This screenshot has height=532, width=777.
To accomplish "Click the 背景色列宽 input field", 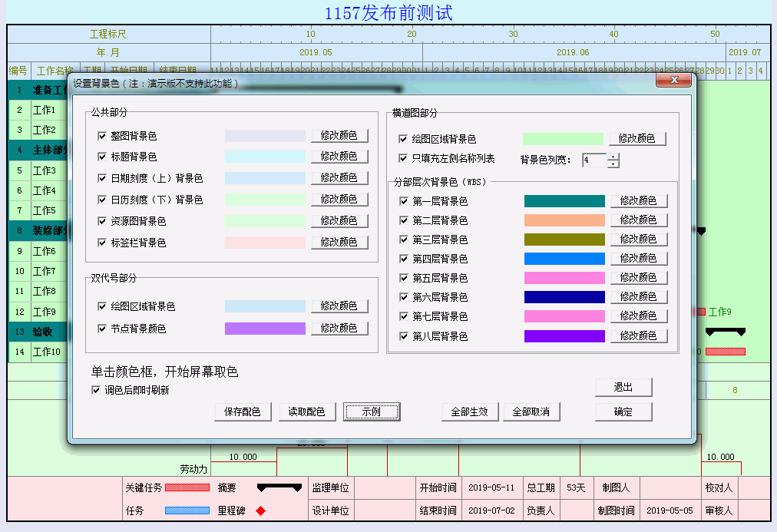I will click(594, 160).
